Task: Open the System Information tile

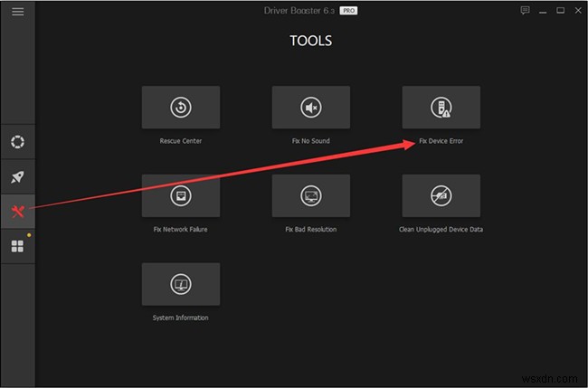Action: [181, 284]
